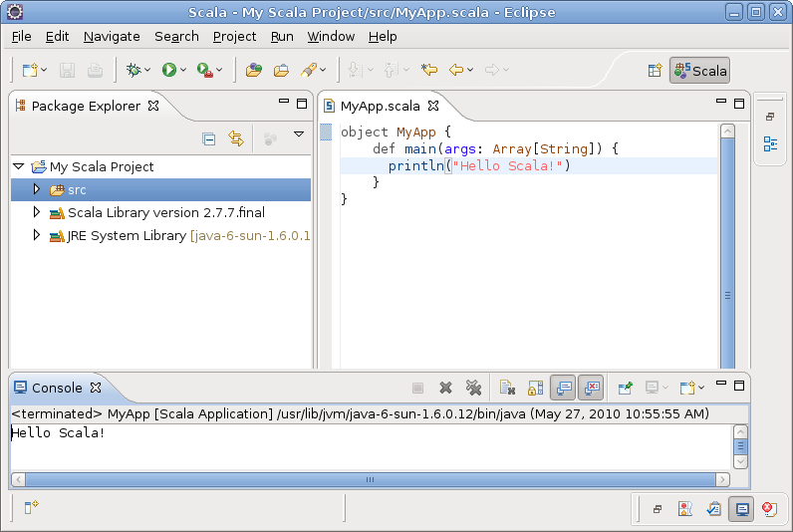Viewport: 793px width, 532px height.
Task: Open the External Tools dropdown arrow
Action: click(219, 70)
